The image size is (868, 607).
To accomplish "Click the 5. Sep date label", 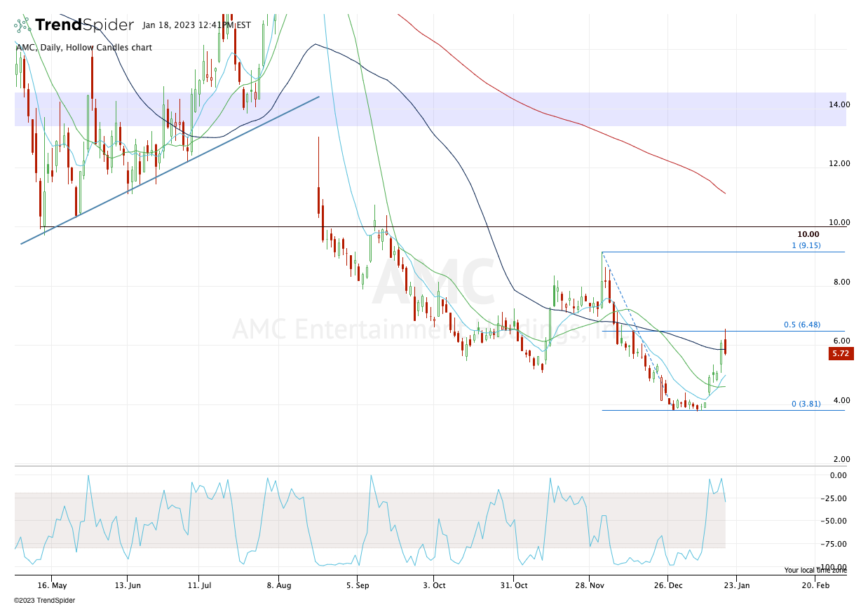I will coord(357,585).
